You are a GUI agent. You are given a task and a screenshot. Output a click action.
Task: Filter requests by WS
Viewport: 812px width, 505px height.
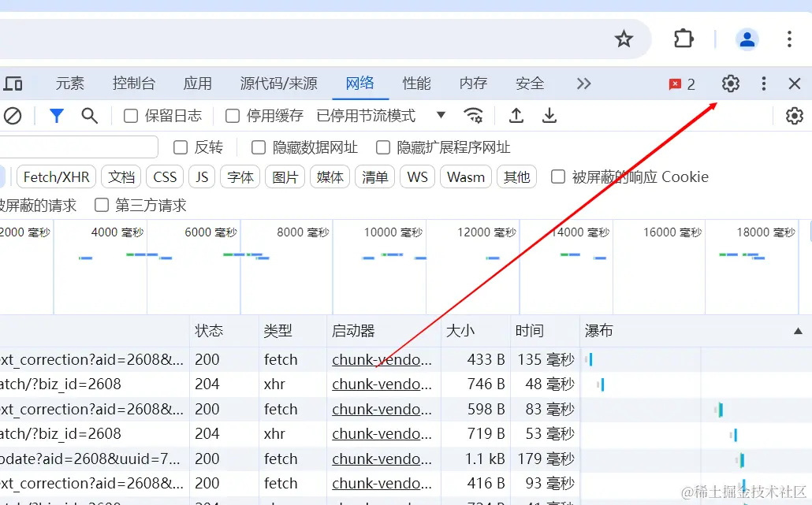click(x=417, y=177)
